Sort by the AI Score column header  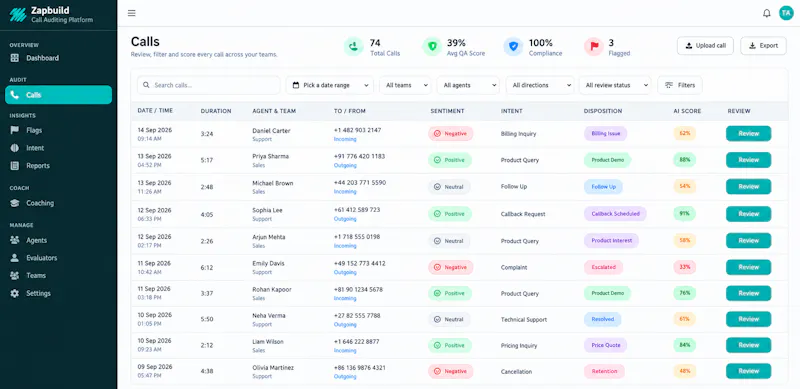pyautogui.click(x=687, y=111)
